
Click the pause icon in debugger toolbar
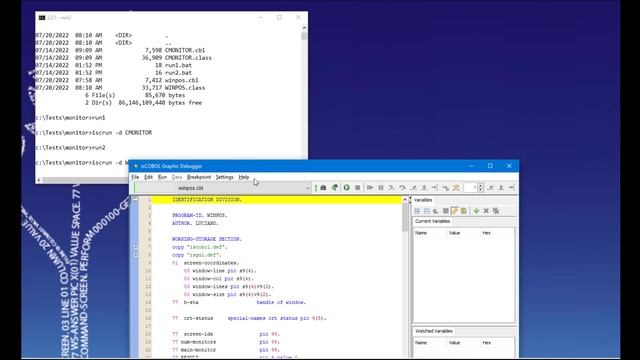click(x=381, y=188)
